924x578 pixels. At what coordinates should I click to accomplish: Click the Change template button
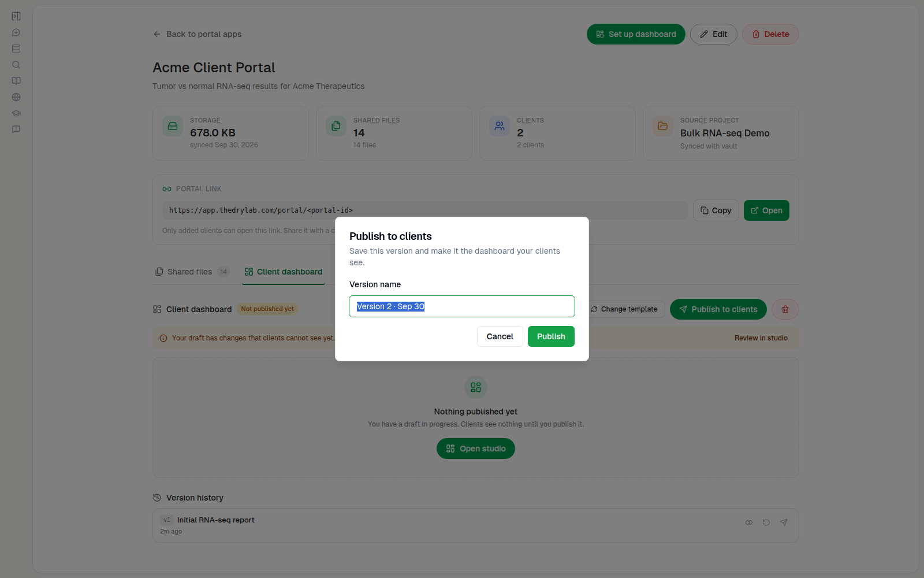click(x=624, y=309)
